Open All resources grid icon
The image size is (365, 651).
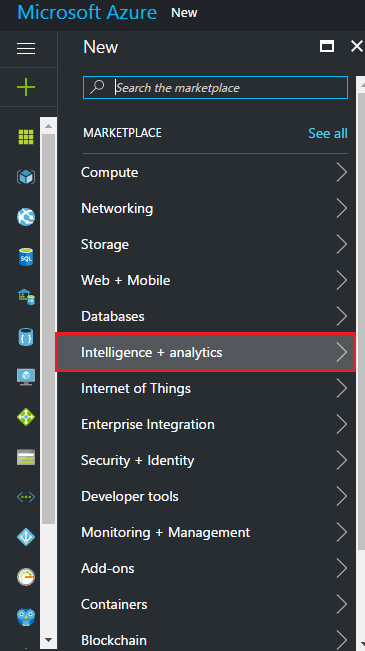click(x=26, y=137)
